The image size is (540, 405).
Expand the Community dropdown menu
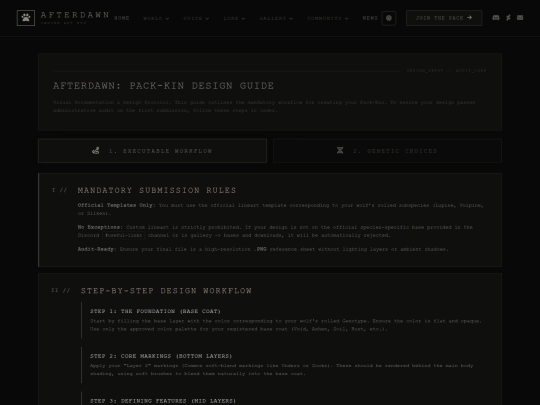pyautogui.click(x=328, y=18)
